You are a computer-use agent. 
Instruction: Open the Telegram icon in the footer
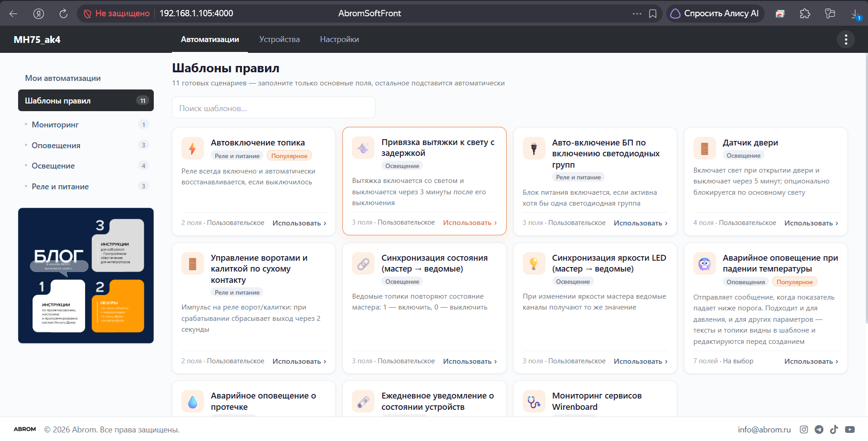click(819, 430)
